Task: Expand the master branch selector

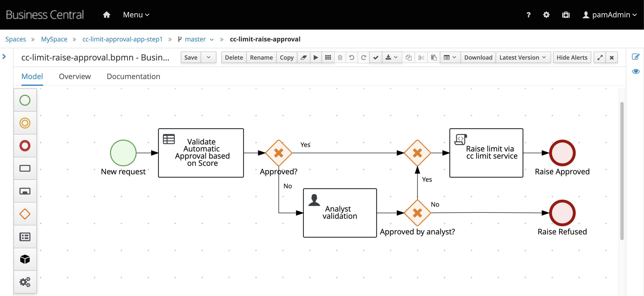Action: (x=196, y=39)
